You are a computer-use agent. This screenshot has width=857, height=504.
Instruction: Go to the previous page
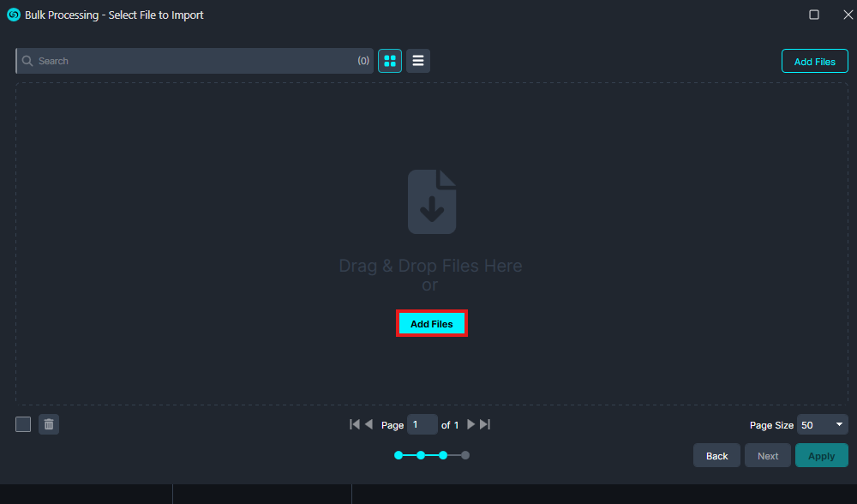point(369,424)
